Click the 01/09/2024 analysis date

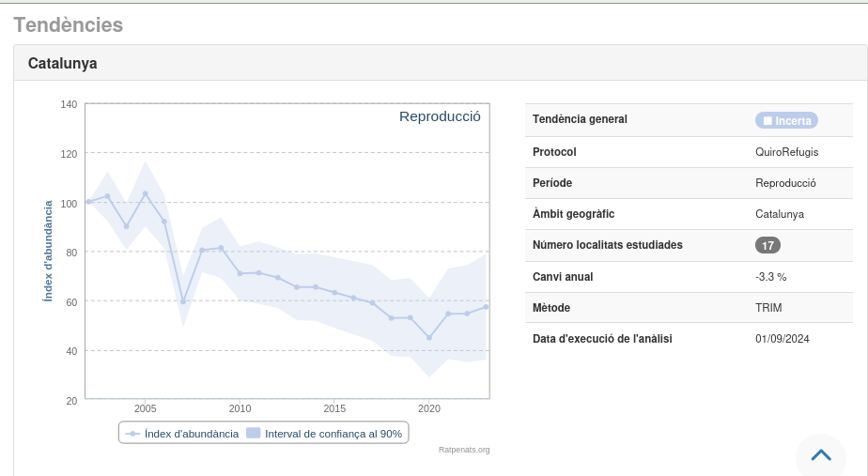[782, 339]
